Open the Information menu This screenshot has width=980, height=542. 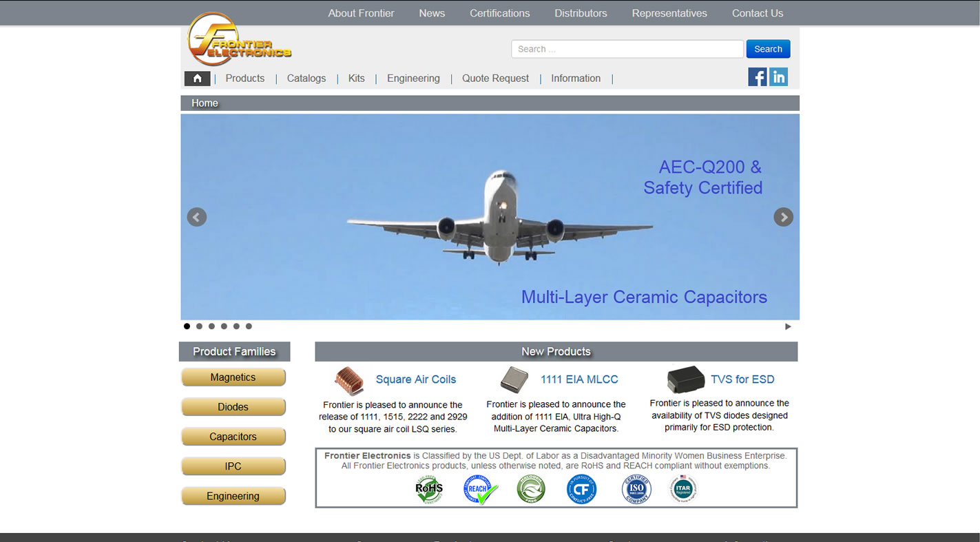(575, 79)
